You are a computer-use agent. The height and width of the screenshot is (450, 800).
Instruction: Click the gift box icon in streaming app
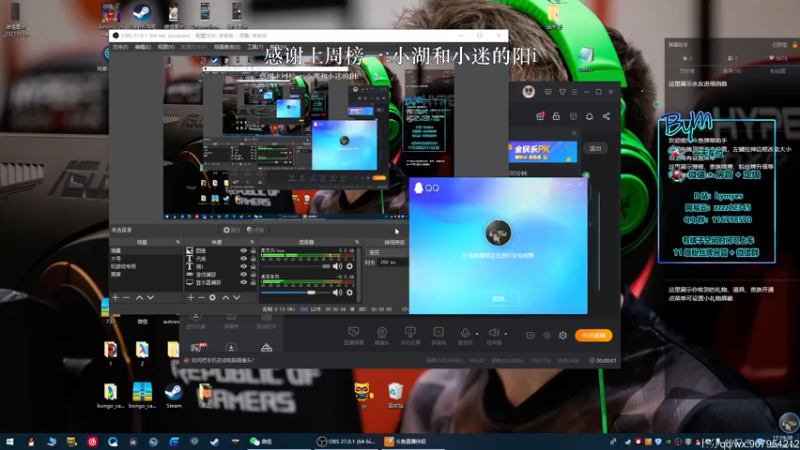540,116
